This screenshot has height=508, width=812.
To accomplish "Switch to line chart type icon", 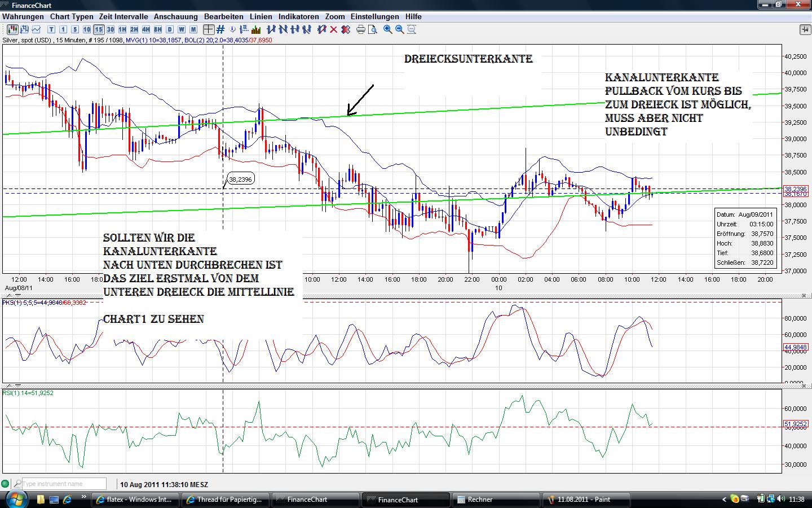I will click(36, 29).
